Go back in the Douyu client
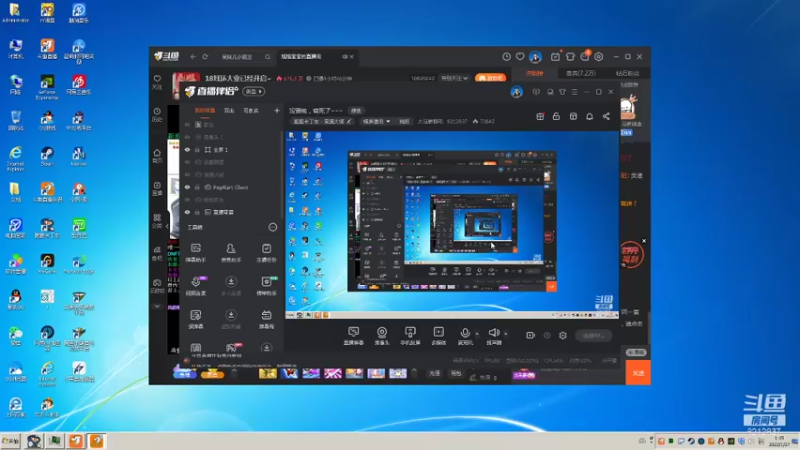This screenshot has height=450, width=800. 193,57
